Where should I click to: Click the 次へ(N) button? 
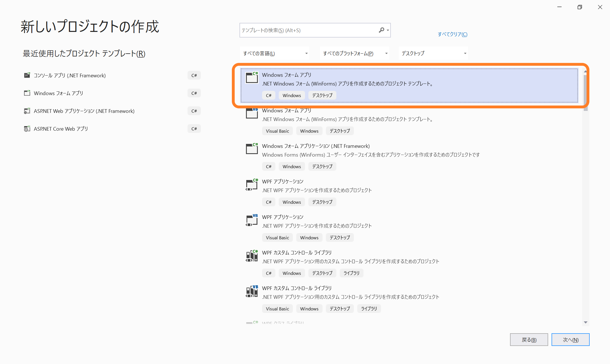(x=570, y=340)
